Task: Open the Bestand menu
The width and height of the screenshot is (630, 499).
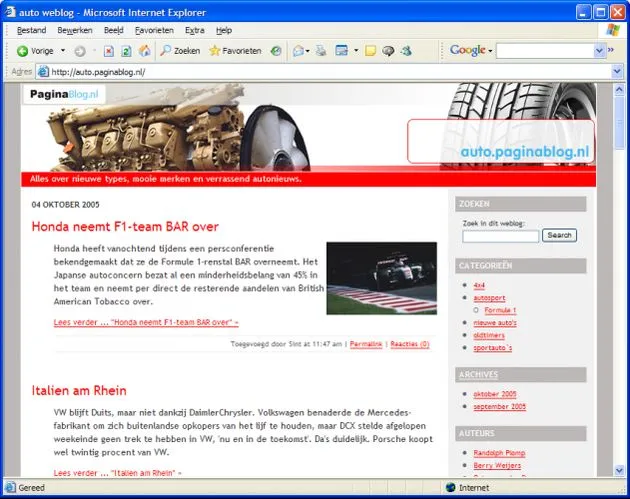Action: (x=31, y=30)
